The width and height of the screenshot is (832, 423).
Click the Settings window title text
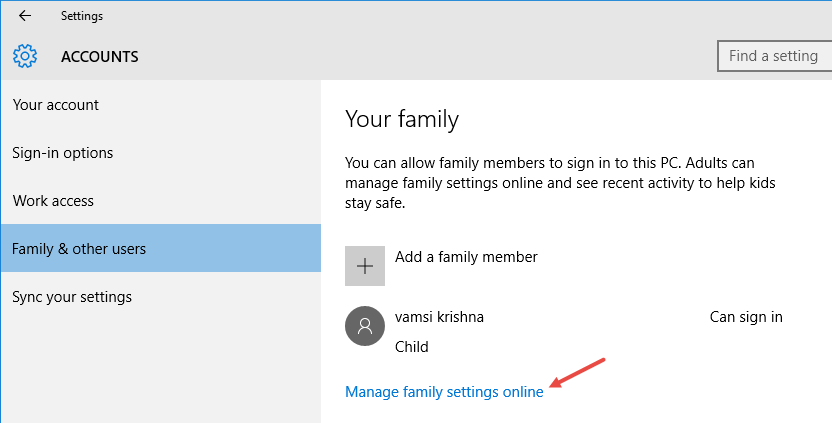point(81,16)
